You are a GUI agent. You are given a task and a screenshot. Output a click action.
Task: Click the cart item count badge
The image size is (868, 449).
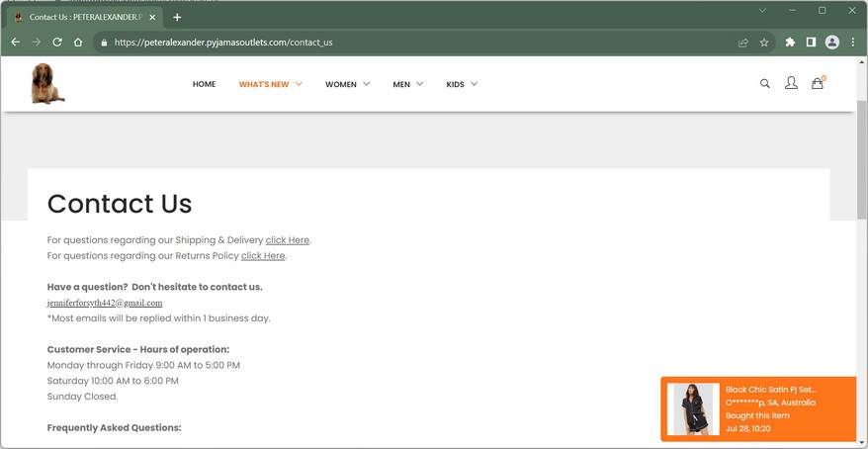[824, 78]
